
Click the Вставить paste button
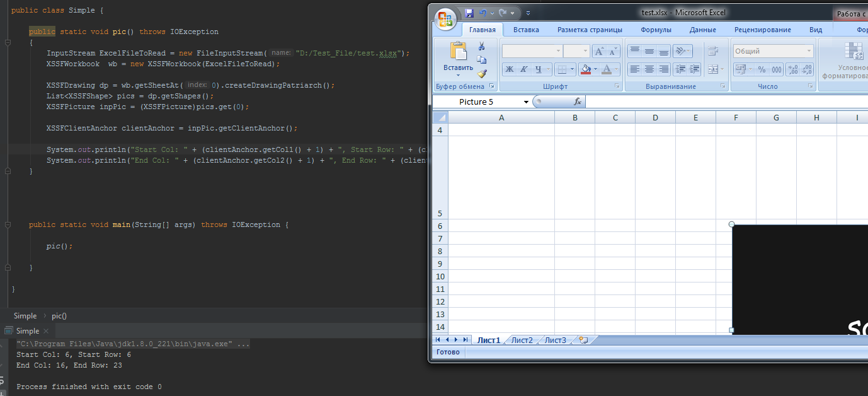458,57
